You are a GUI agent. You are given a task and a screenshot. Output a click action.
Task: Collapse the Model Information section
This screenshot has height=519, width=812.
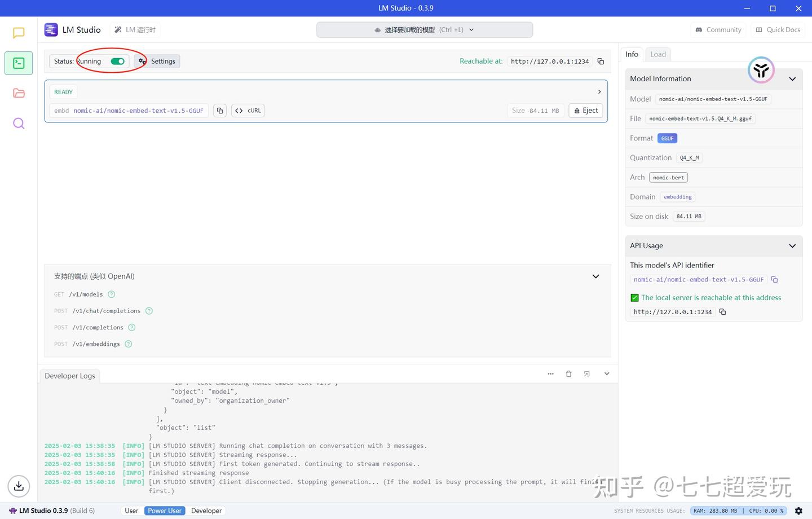792,78
